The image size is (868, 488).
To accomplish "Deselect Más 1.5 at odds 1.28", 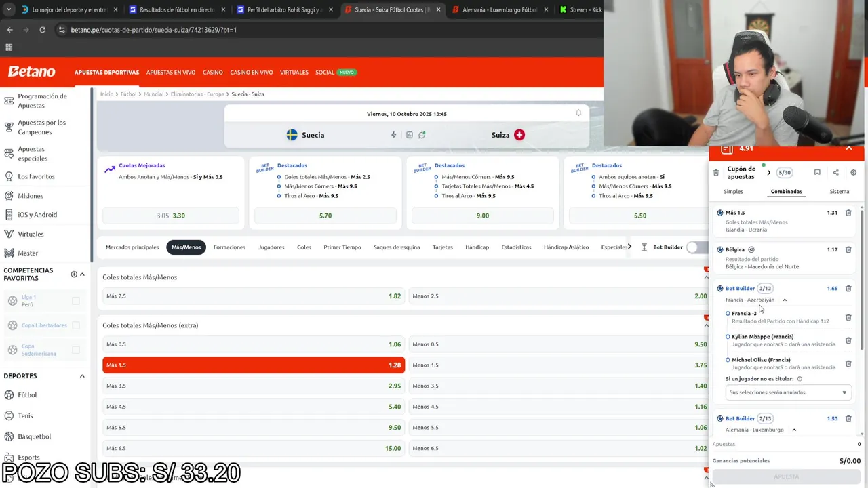I will coord(254,365).
